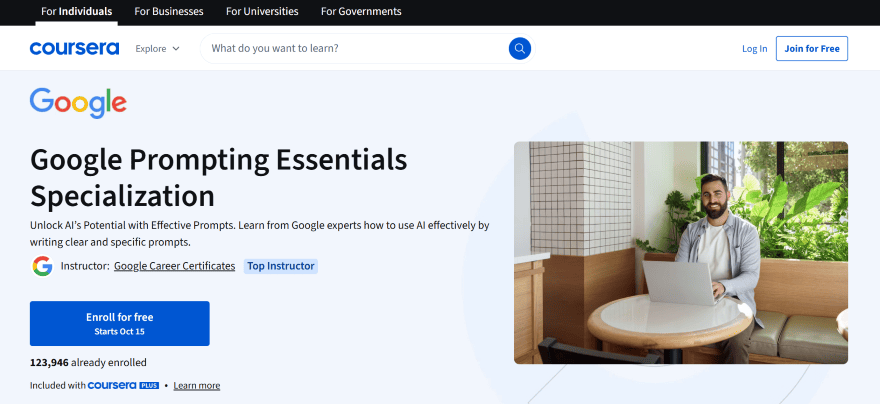Image resolution: width=880 pixels, height=404 pixels.
Task: Click the Learn more link
Action: 196,385
